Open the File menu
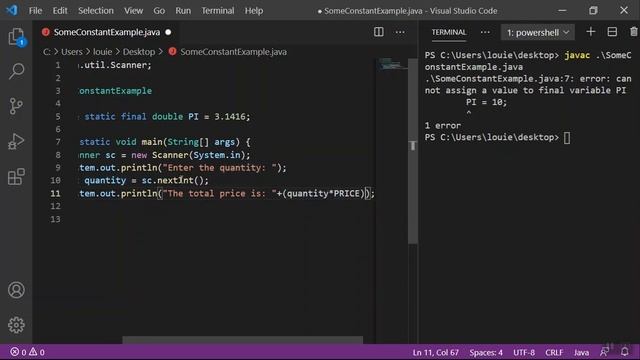The height and width of the screenshot is (360, 640). 35,11
